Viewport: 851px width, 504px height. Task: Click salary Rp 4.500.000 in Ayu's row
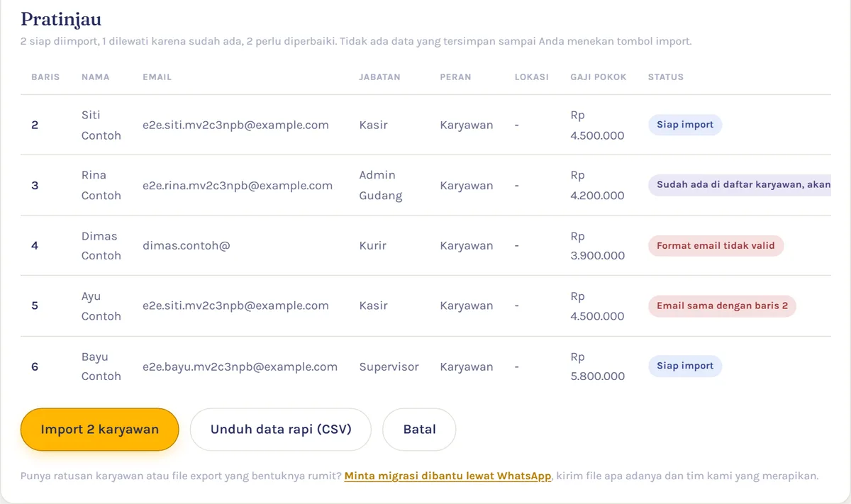(x=598, y=306)
